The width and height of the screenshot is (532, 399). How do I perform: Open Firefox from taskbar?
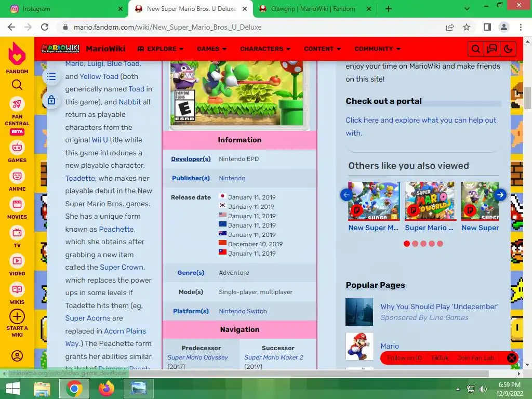(107, 389)
